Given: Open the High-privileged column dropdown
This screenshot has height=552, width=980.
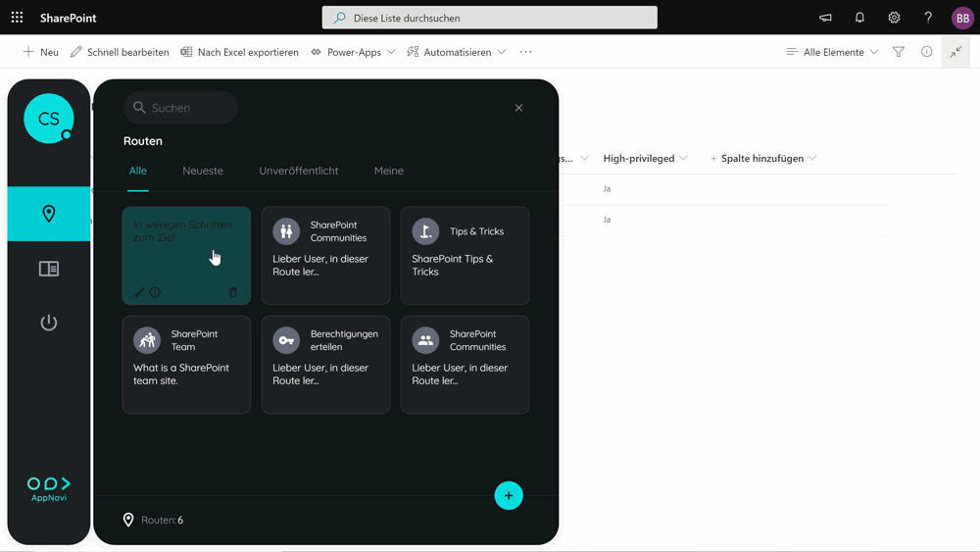Looking at the screenshot, I should (683, 158).
